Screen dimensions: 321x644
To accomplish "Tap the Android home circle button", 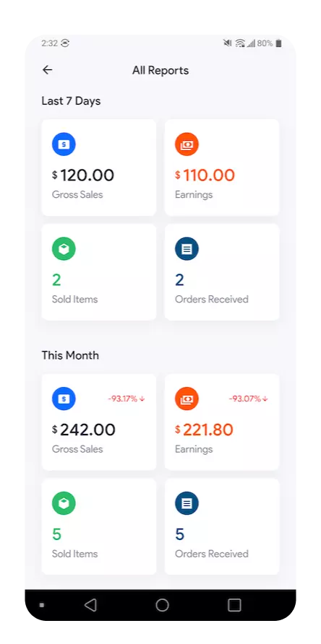I will [162, 604].
